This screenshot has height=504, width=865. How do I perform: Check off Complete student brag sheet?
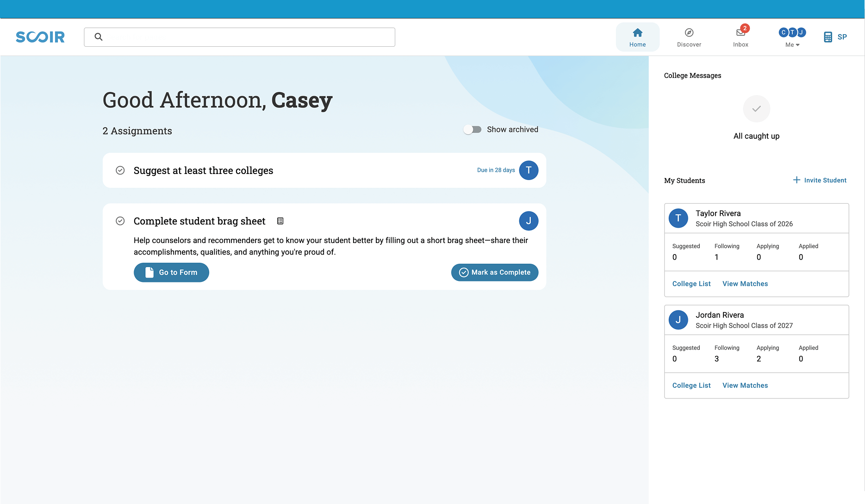pyautogui.click(x=120, y=221)
